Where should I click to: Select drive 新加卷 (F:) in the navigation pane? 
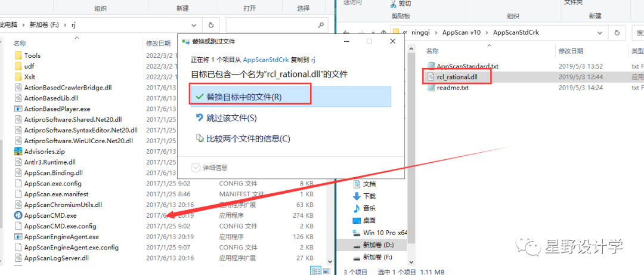(x=377, y=257)
